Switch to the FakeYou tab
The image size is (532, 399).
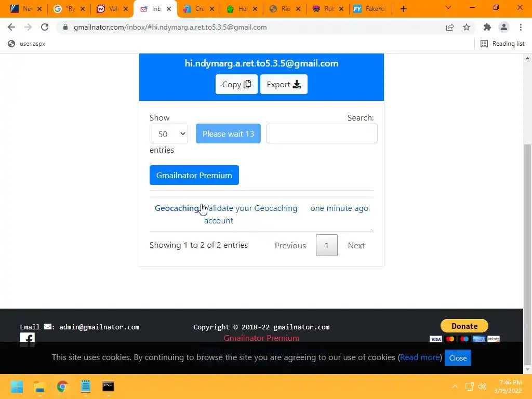click(369, 9)
